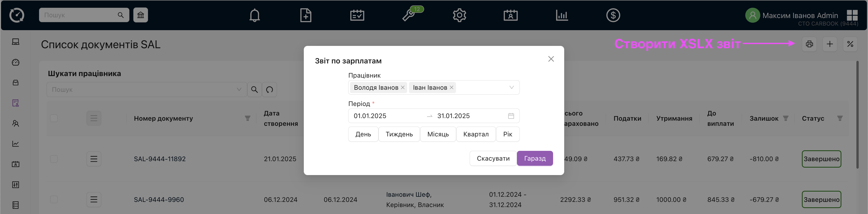Select the Квартал period preset

475,134
